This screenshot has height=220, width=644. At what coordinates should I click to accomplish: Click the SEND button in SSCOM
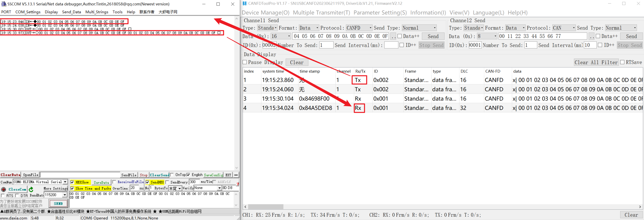click(58, 203)
